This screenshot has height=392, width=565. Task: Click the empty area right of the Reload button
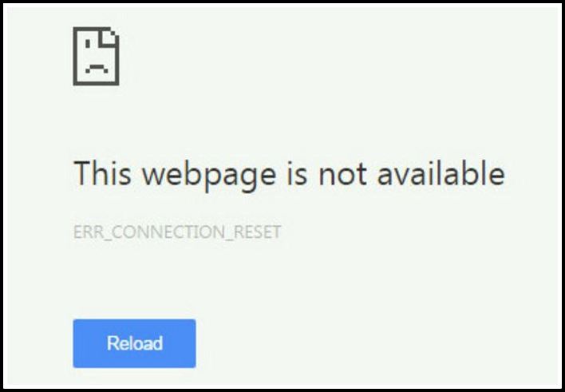pyautogui.click(x=361, y=343)
